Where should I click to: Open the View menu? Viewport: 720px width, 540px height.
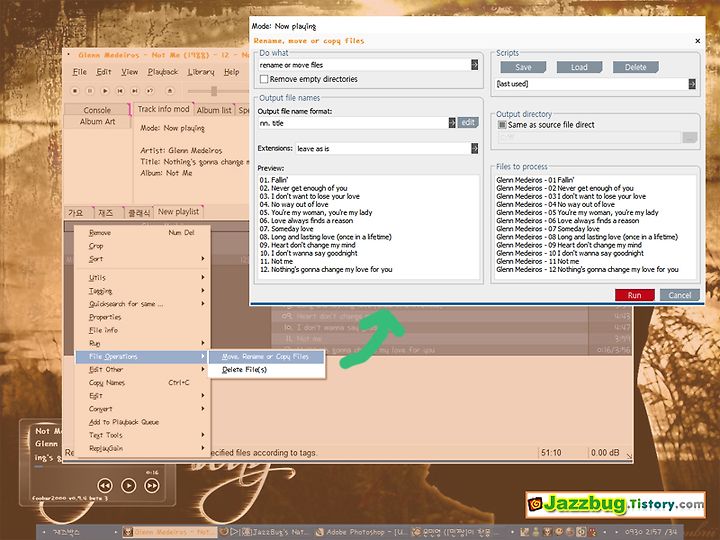tap(129, 72)
